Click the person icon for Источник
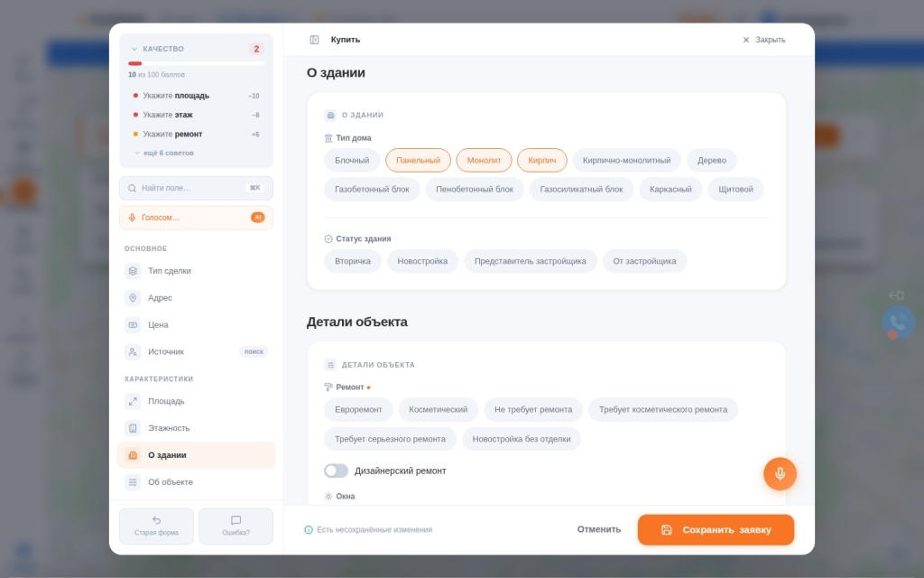This screenshot has width=924, height=578. tap(133, 351)
